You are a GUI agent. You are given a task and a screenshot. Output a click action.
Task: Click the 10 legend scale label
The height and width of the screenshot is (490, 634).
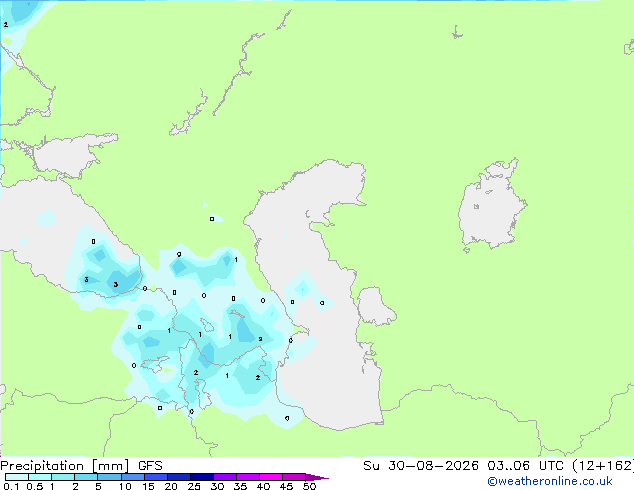point(125,486)
